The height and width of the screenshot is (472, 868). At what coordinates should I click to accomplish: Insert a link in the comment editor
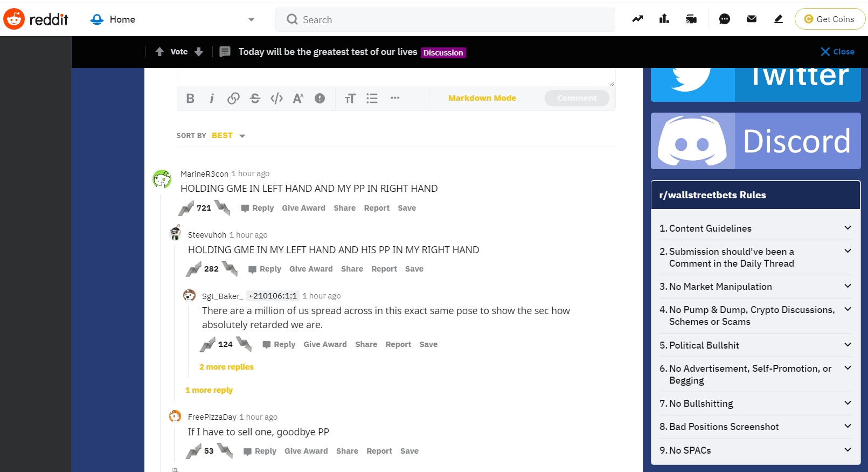click(x=233, y=98)
